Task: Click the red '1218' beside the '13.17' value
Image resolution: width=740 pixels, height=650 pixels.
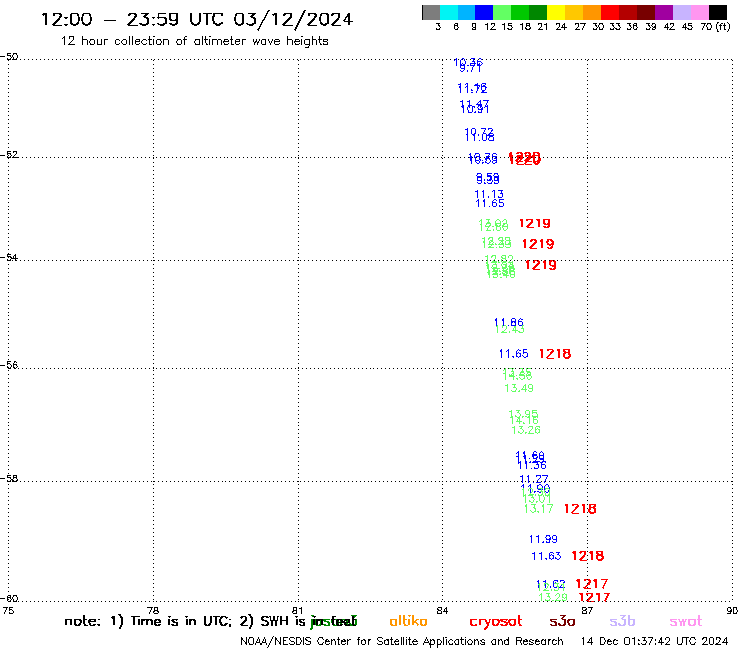Action: coord(580,509)
